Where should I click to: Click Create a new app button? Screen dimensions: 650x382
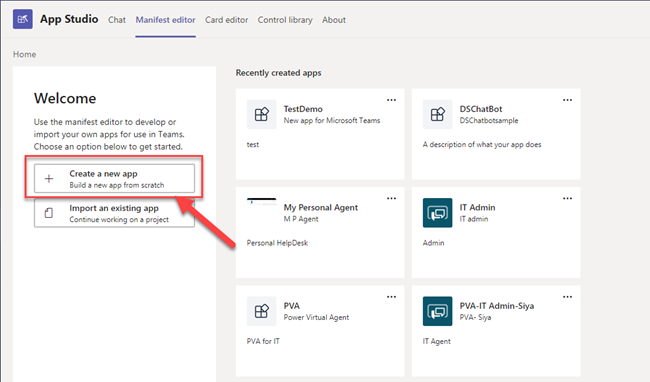114,179
